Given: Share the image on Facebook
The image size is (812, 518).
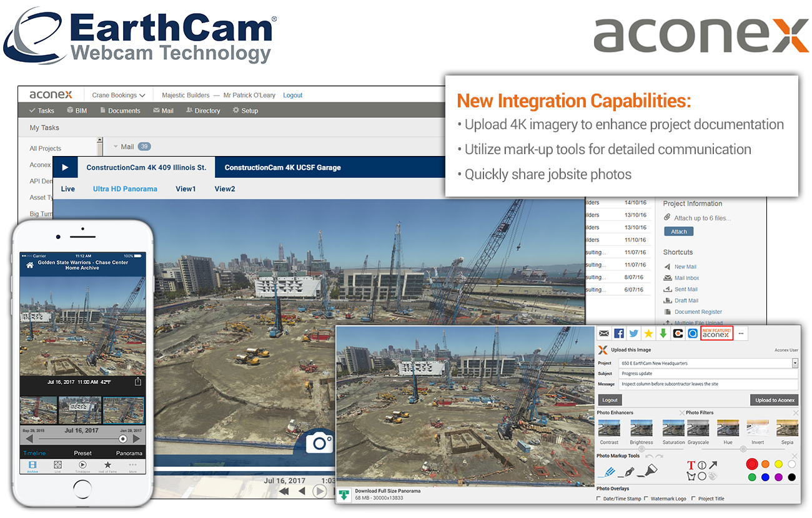Looking at the screenshot, I should [x=619, y=333].
